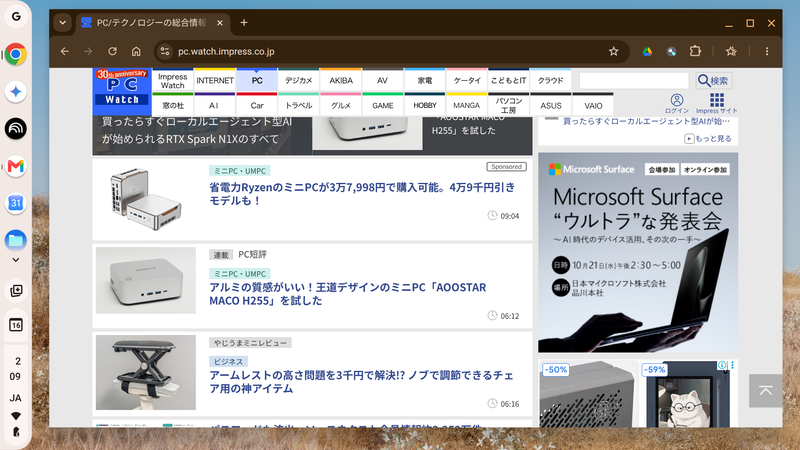
Task: Open the AOOSTAR MACO H255 article headline
Action: point(347,294)
